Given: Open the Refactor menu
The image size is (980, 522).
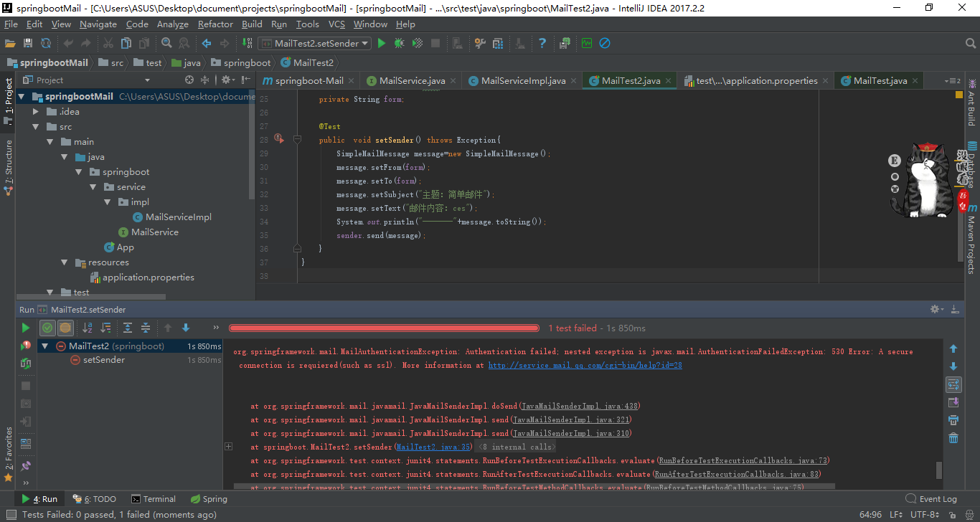Looking at the screenshot, I should pos(215,24).
